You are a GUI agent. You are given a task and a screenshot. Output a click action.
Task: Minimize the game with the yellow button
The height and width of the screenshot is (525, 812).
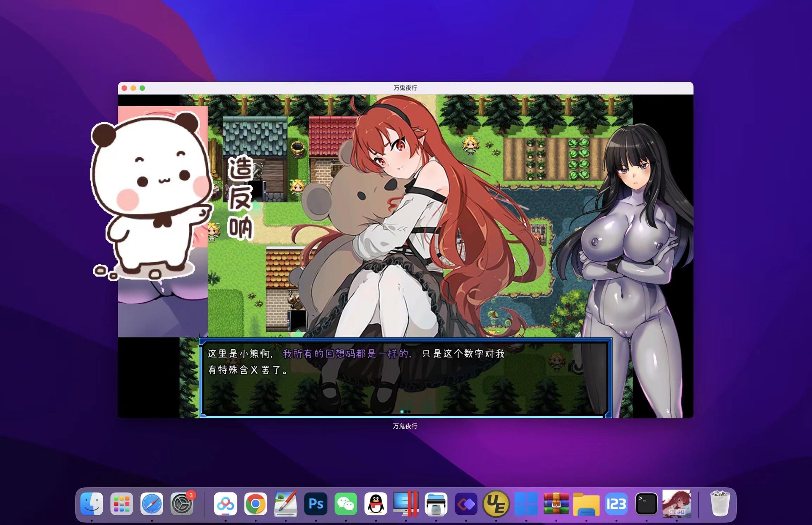(x=133, y=88)
